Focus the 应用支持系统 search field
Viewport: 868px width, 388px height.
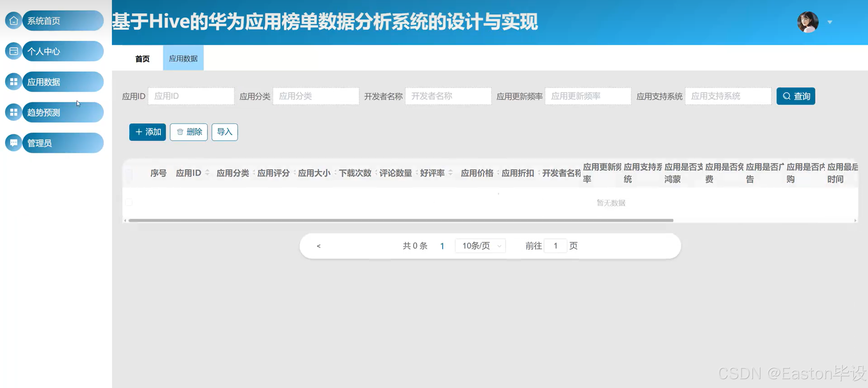tap(729, 96)
